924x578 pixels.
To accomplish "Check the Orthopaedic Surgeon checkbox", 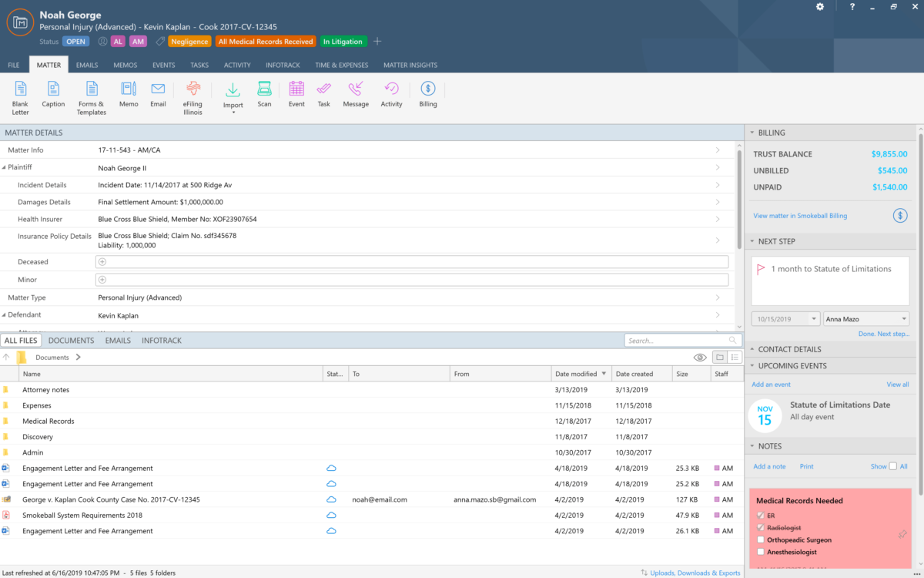I will [761, 539].
